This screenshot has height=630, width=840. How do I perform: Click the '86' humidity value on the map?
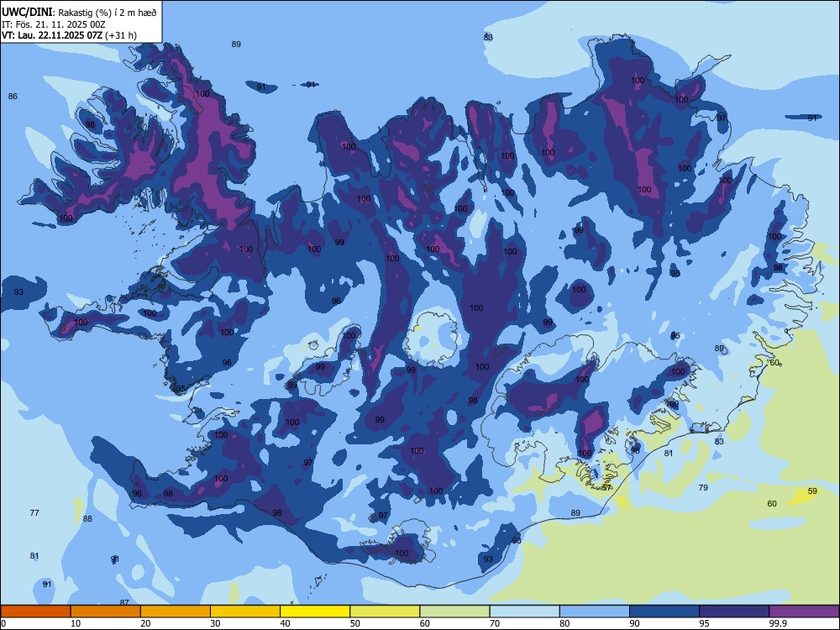click(13, 97)
